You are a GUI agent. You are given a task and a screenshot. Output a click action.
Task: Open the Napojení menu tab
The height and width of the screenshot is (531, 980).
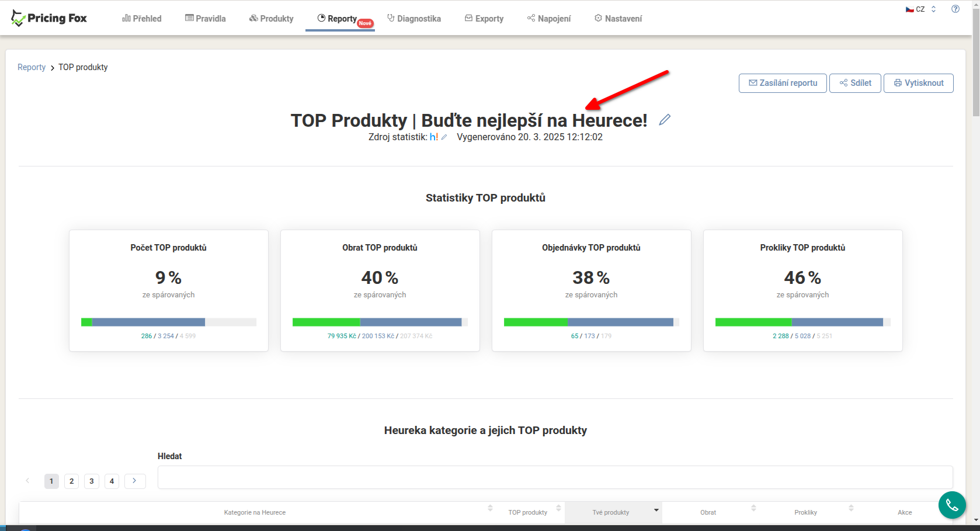[x=549, y=19]
